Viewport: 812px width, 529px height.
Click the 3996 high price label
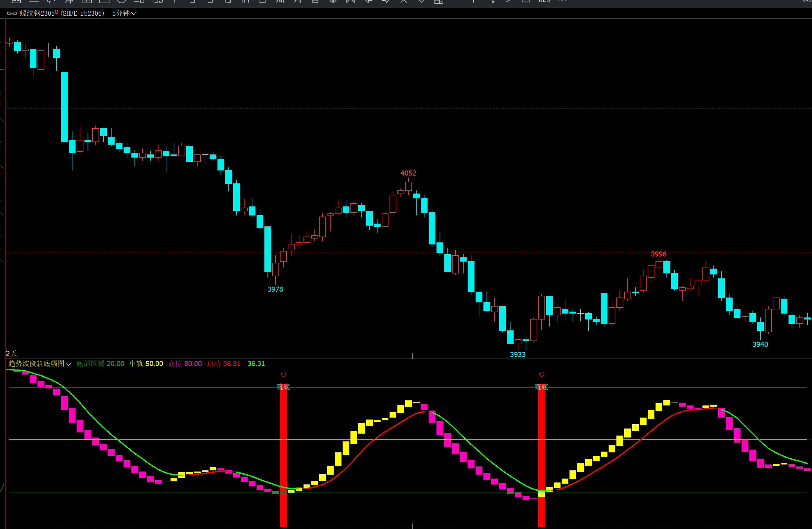(658, 254)
